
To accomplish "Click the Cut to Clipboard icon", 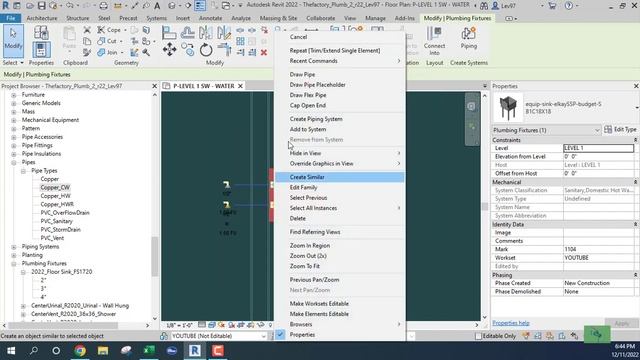I will coord(87,30).
